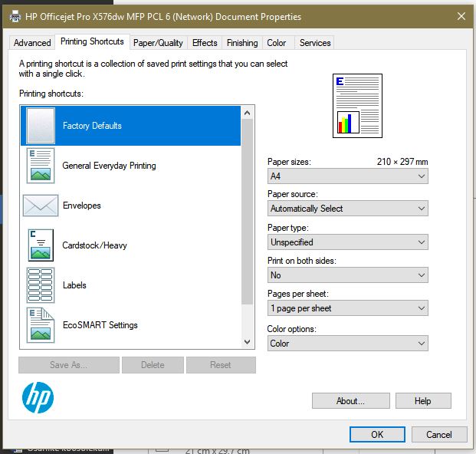The height and width of the screenshot is (454, 476).
Task: Click the Save As... button
Action: point(69,365)
